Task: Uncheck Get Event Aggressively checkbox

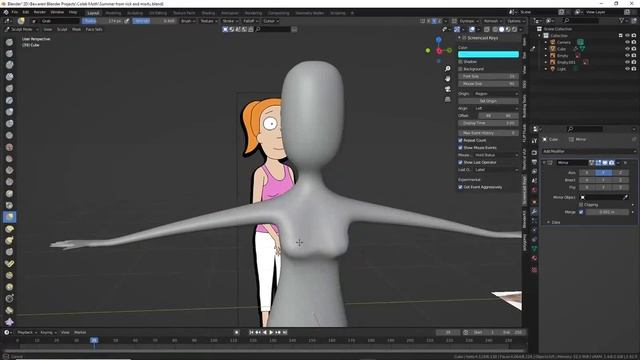Action: pos(460,187)
